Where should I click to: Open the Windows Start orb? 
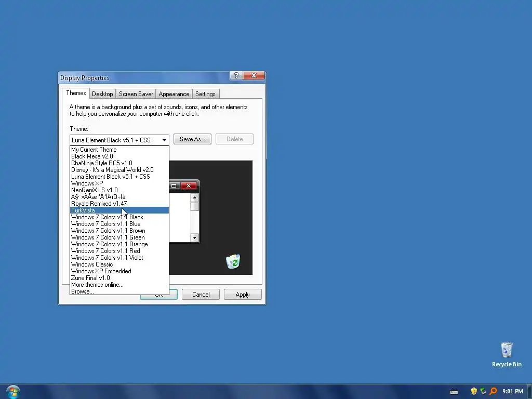[13, 392]
